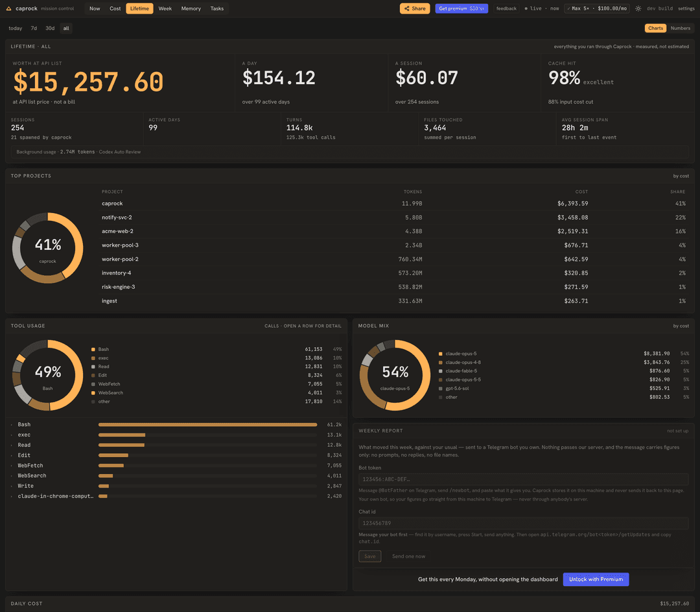The height and width of the screenshot is (612, 700).
Task: Expand the exec tool detail row
Action: (x=176, y=435)
